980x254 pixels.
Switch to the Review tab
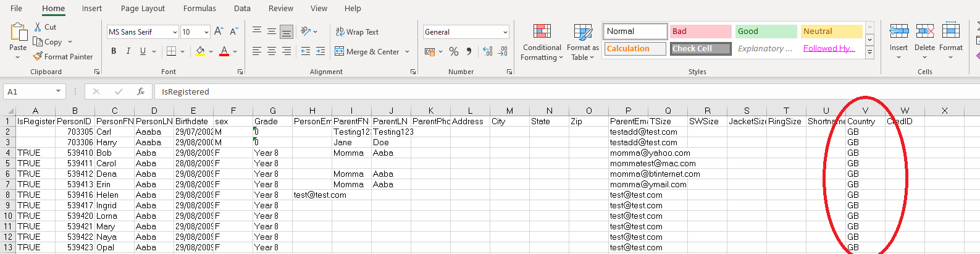[281, 8]
